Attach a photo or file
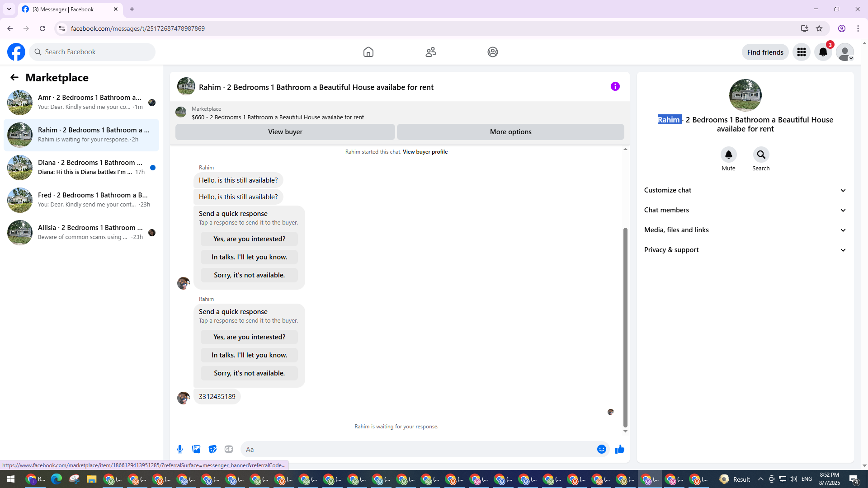 click(x=196, y=449)
